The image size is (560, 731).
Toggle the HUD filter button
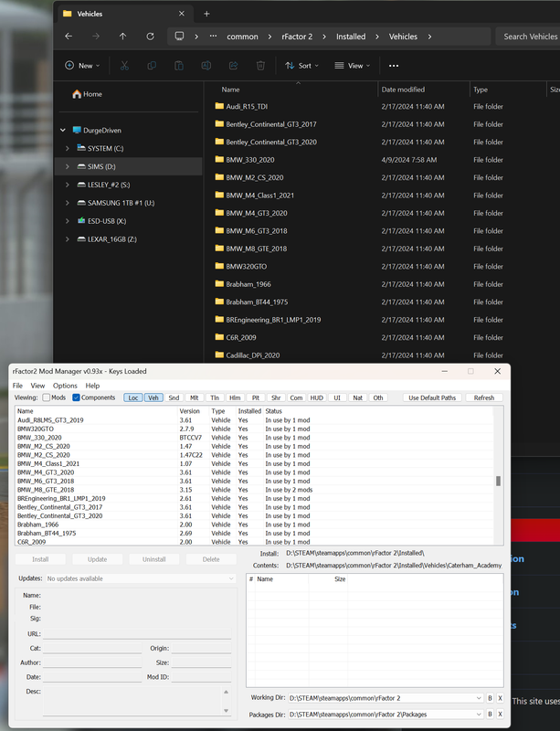(317, 397)
